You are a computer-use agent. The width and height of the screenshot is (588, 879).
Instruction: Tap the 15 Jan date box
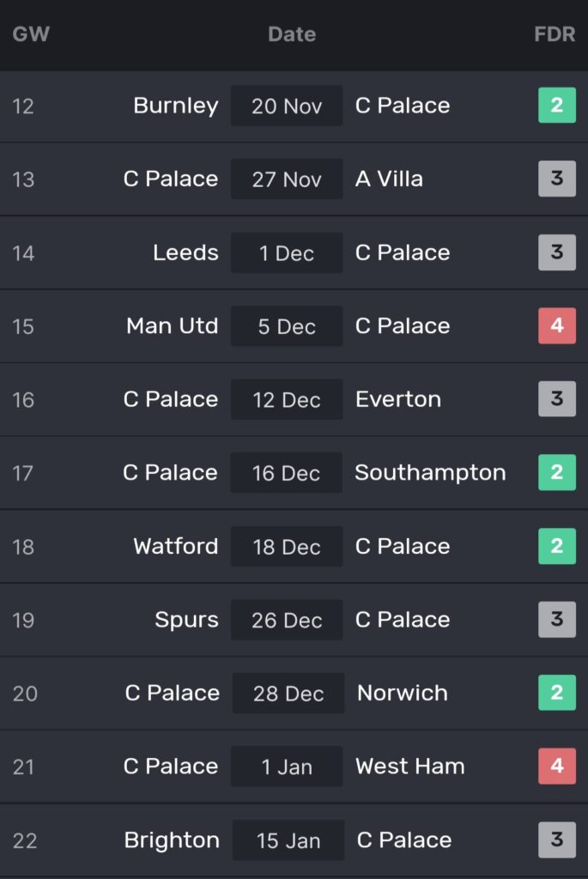tap(288, 840)
